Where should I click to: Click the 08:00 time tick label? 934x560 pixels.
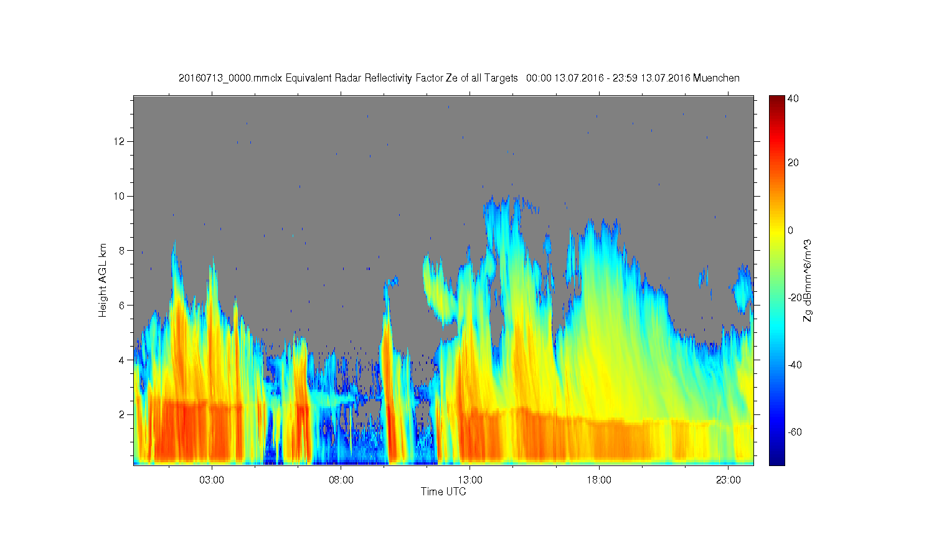(x=341, y=480)
